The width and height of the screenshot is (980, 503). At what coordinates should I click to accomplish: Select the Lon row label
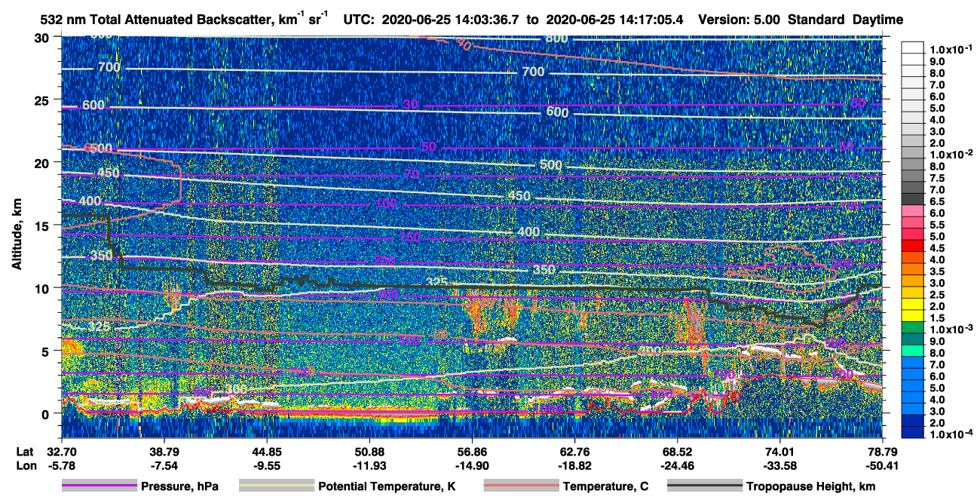pyautogui.click(x=27, y=465)
